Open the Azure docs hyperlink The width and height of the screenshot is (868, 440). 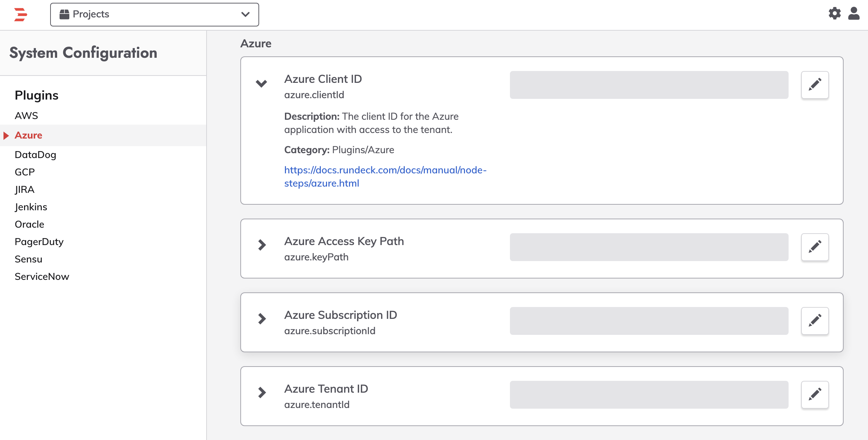tap(385, 176)
